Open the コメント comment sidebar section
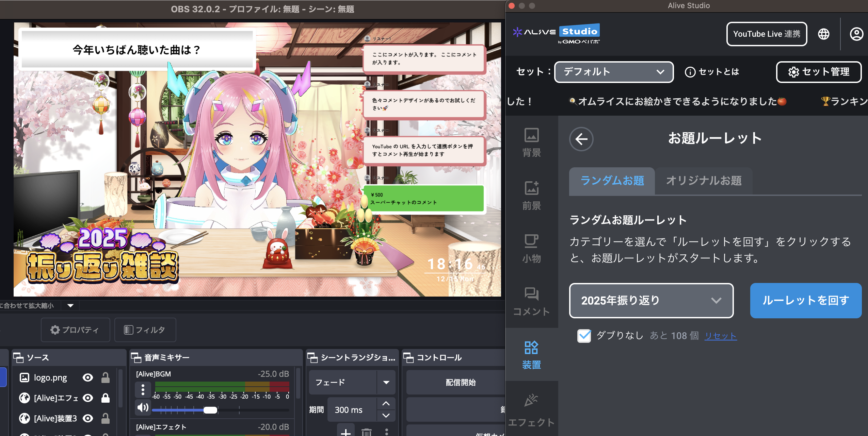 (531, 301)
